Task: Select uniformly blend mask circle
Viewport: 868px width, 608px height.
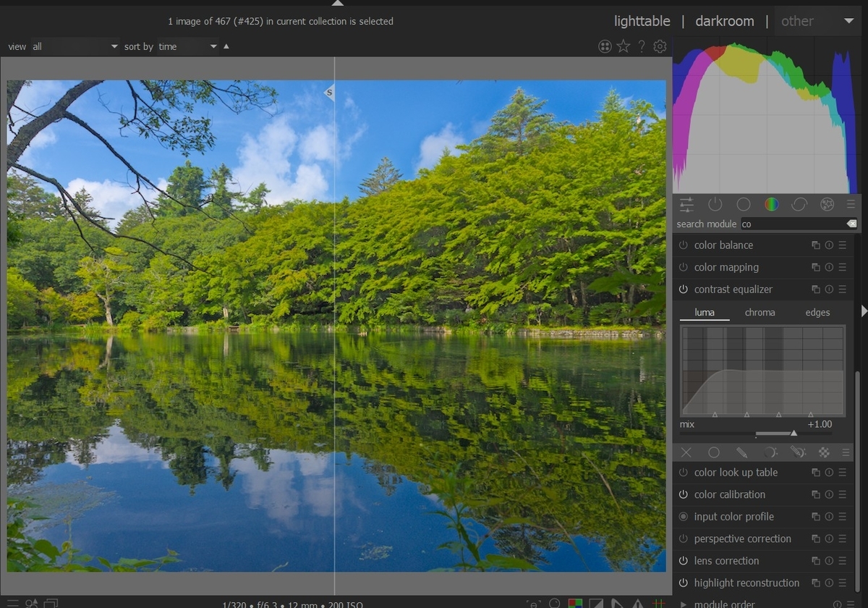Action: pyautogui.click(x=714, y=452)
